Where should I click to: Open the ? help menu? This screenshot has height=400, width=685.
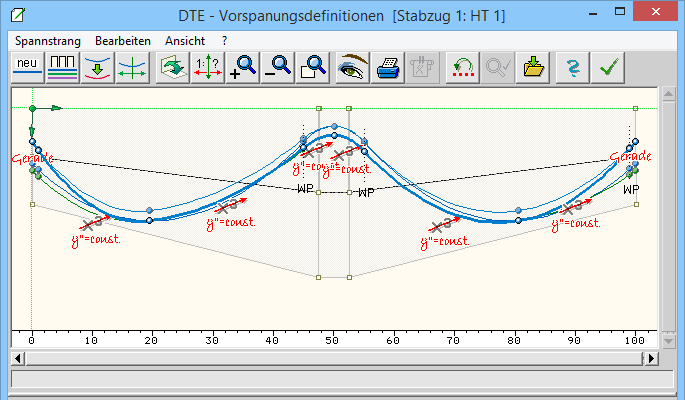225,40
